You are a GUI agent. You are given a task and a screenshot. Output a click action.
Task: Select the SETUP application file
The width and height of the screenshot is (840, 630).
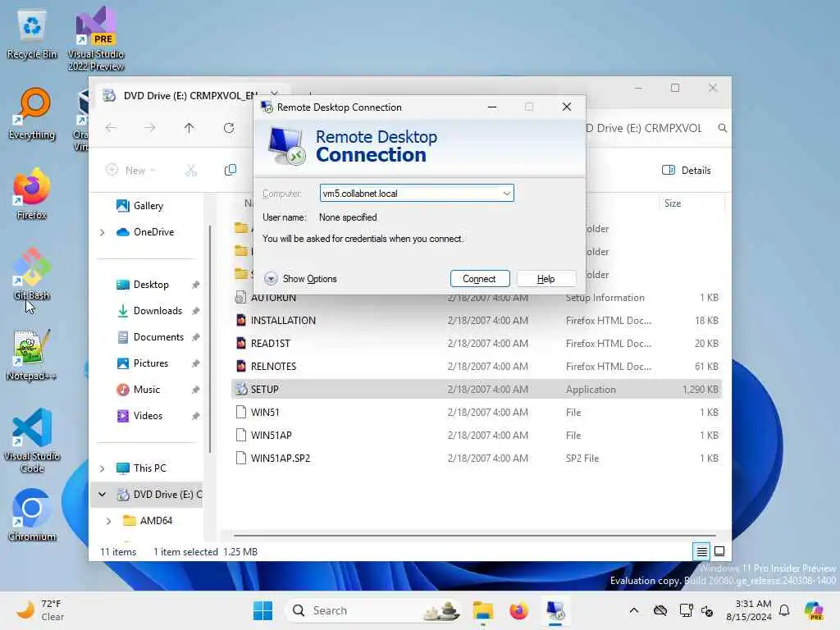[x=477, y=390]
